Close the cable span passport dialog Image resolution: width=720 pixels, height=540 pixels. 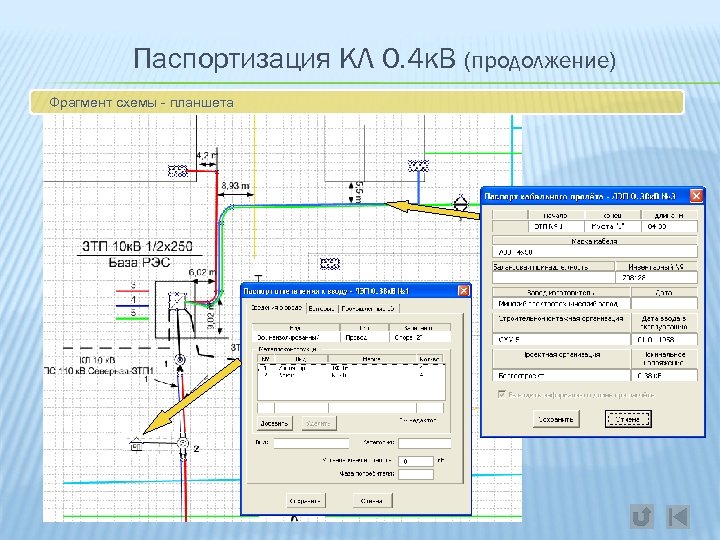696,196
